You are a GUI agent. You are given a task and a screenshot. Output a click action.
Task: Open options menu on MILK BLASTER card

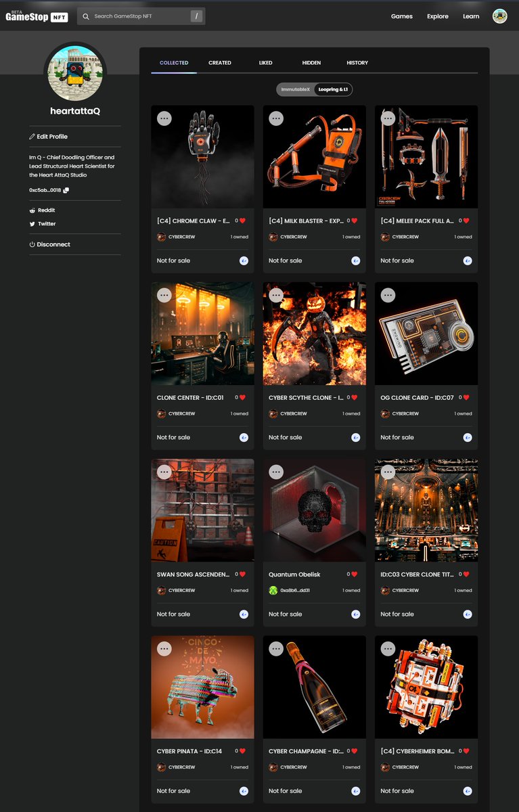(276, 118)
